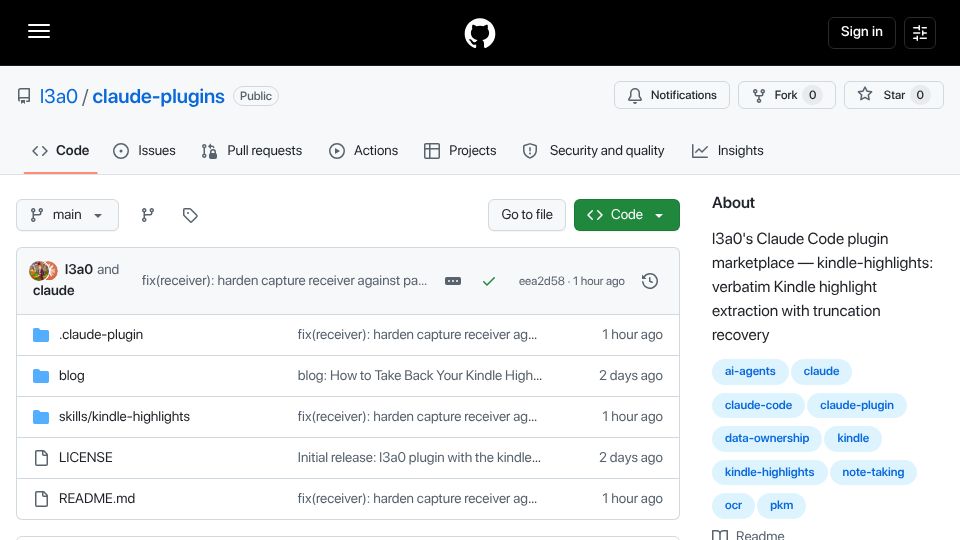Open .claude-plugin row commit message
960x540 pixels.
(x=417, y=335)
